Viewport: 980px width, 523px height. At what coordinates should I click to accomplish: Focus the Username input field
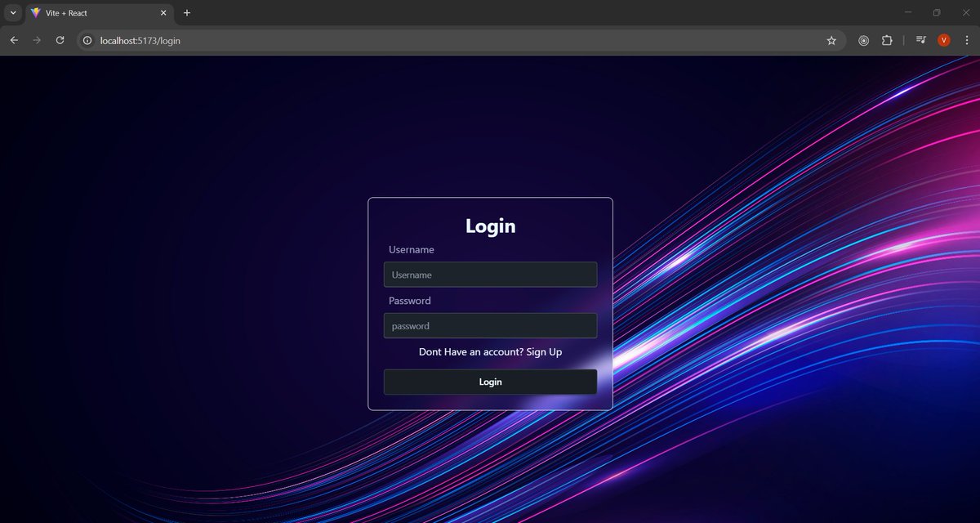pos(490,275)
